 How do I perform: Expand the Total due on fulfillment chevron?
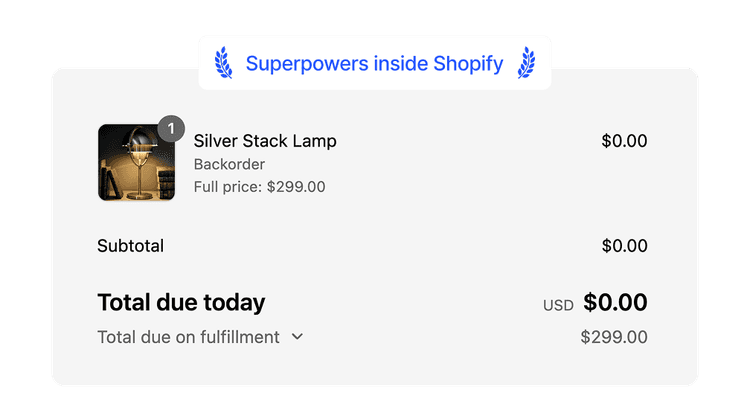pos(297,337)
